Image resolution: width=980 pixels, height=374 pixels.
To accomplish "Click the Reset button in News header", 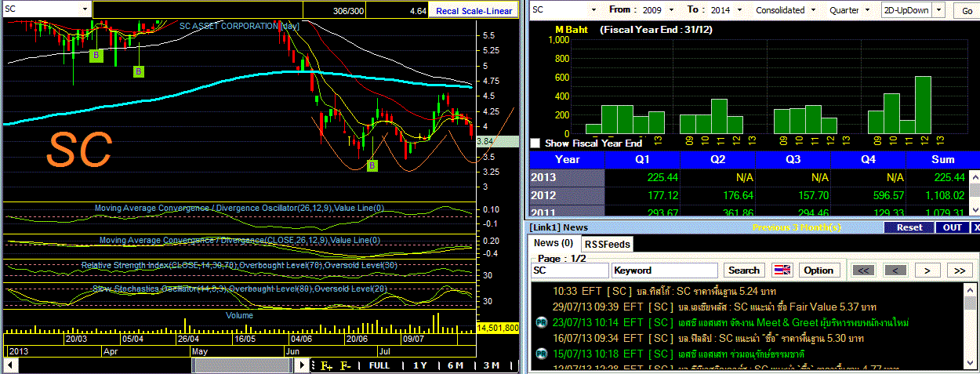I will (909, 227).
